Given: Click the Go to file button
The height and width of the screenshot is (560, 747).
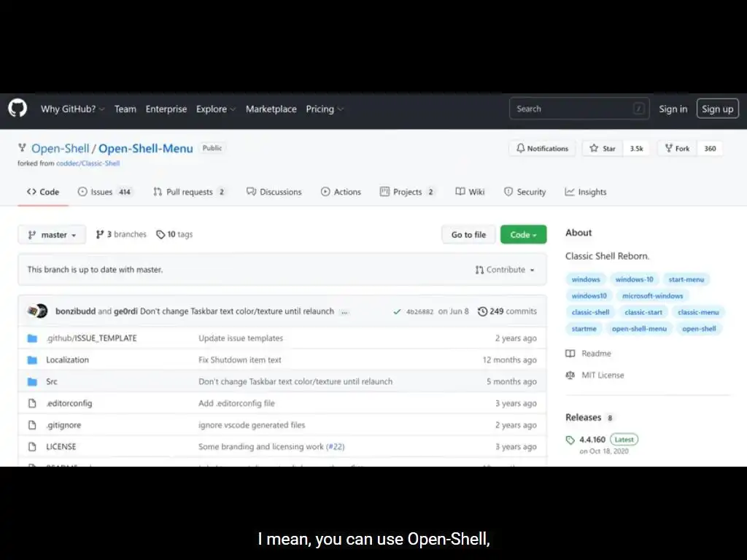Looking at the screenshot, I should pos(468,235).
